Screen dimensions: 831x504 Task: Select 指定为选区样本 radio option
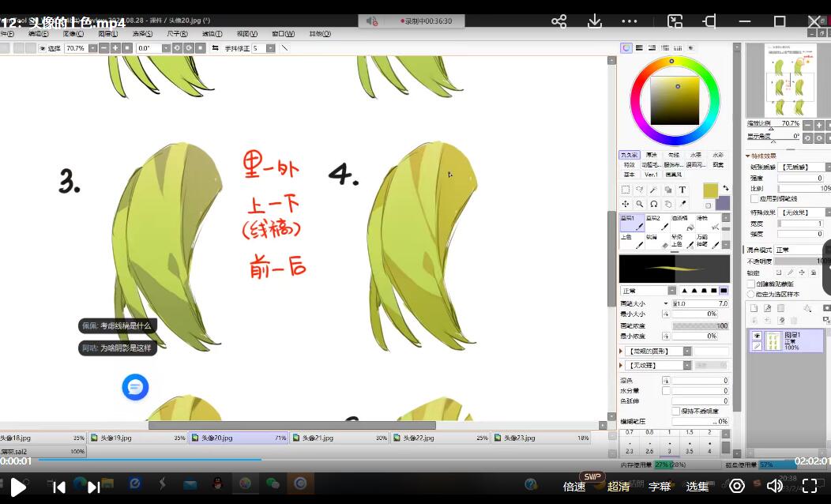coord(751,294)
